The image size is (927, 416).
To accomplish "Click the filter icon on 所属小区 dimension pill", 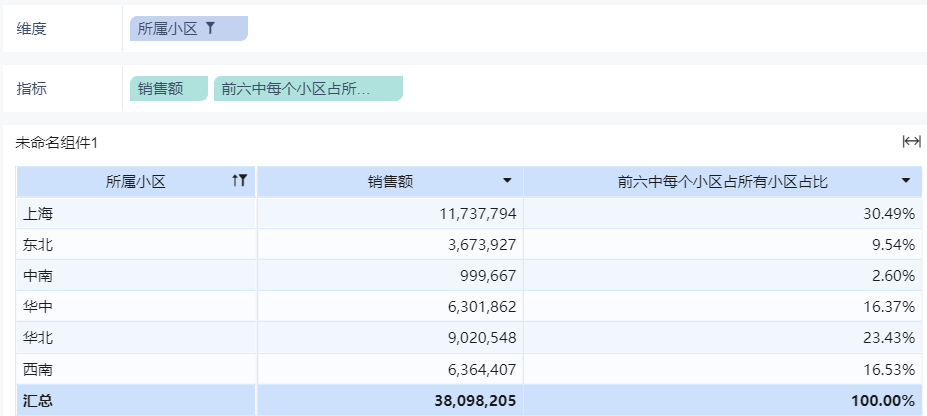I will [210, 29].
